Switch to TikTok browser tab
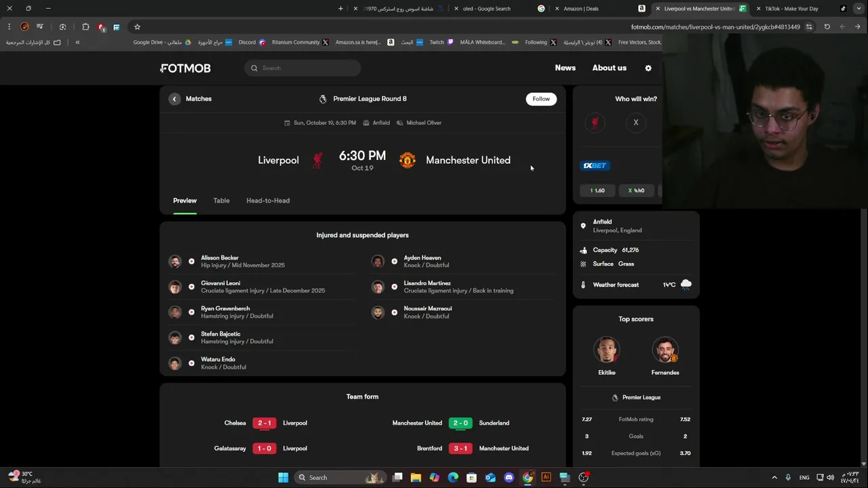Viewport: 868px width, 488px height. click(800, 9)
